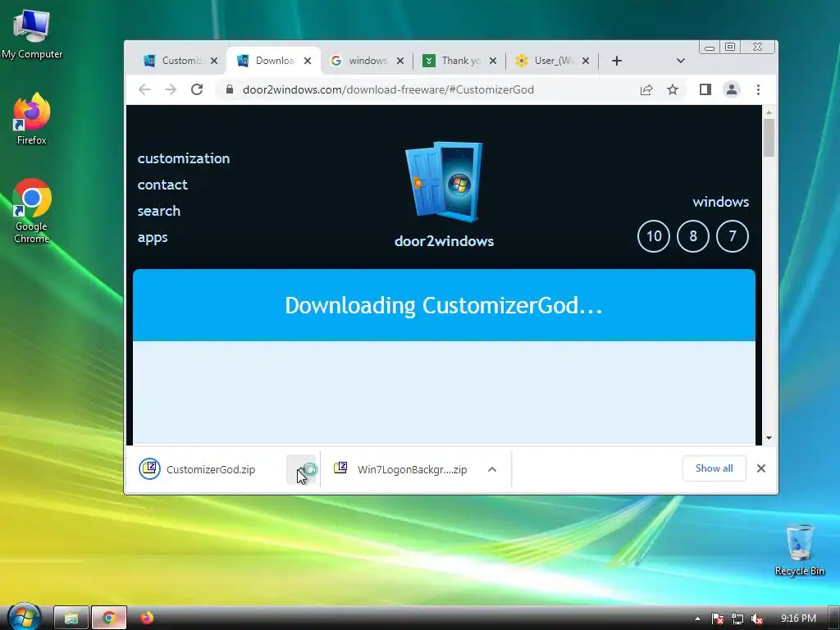Open customization link
840x630 pixels.
click(x=184, y=158)
